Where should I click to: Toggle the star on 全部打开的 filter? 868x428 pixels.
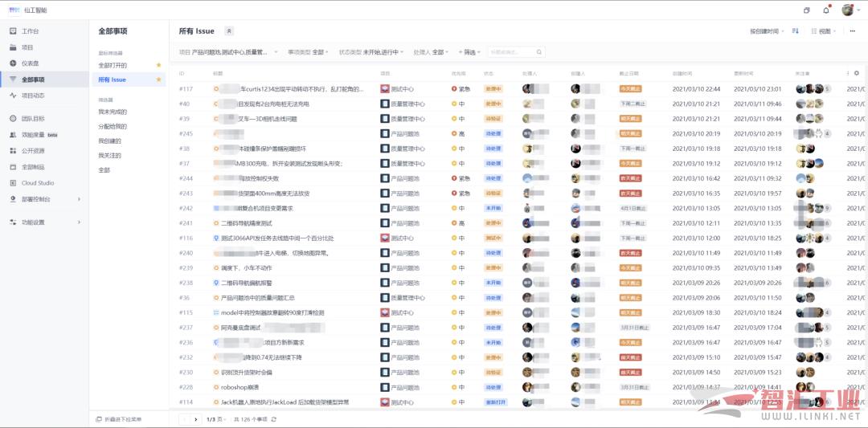tap(158, 65)
